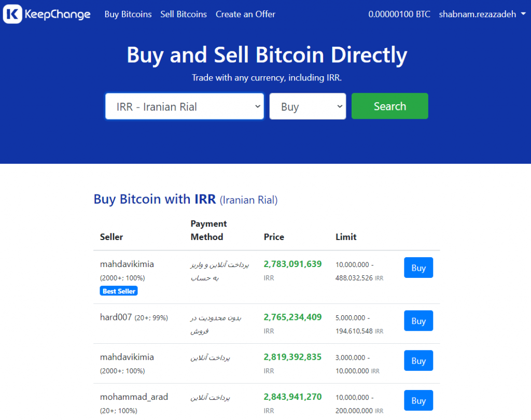This screenshot has width=531, height=420.
Task: Open the mahdavikimia profile marked Best Seller
Action: coord(127,264)
